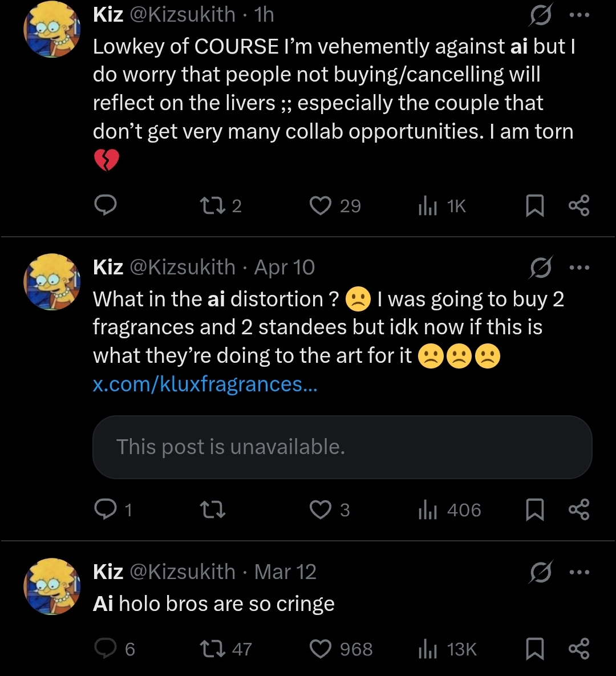This screenshot has width=616, height=676.
Task: Share the 'Ai holo bros' post
Action: (578, 649)
